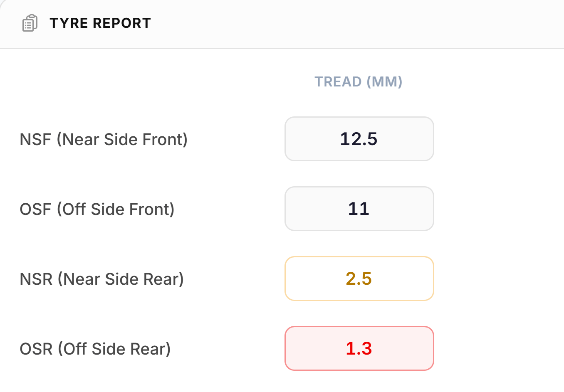Click the Tyre Report clipboard icon
Image resolution: width=564 pixels, height=392 pixels.
coord(29,23)
